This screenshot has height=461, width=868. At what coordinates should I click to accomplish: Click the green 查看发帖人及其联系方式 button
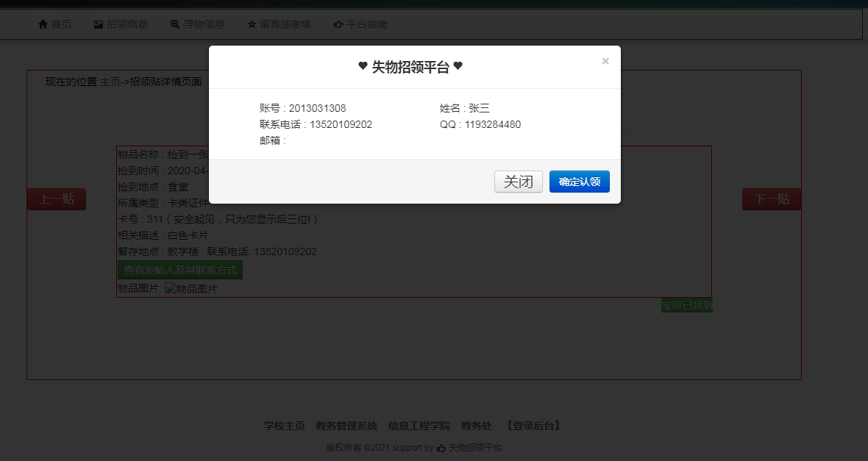[180, 270]
